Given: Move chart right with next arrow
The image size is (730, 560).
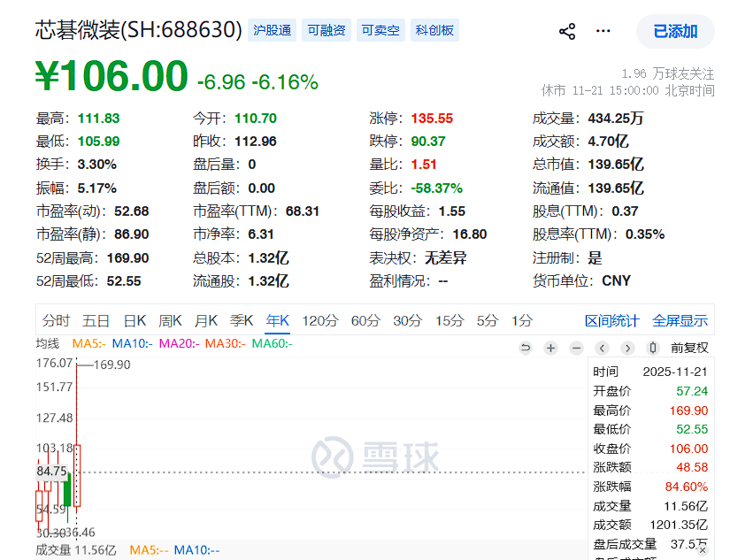Looking at the screenshot, I should tap(627, 348).
